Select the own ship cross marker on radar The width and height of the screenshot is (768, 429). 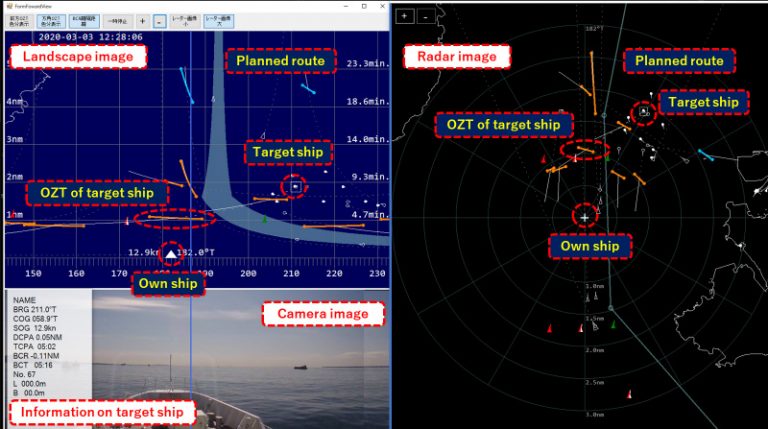point(585,215)
